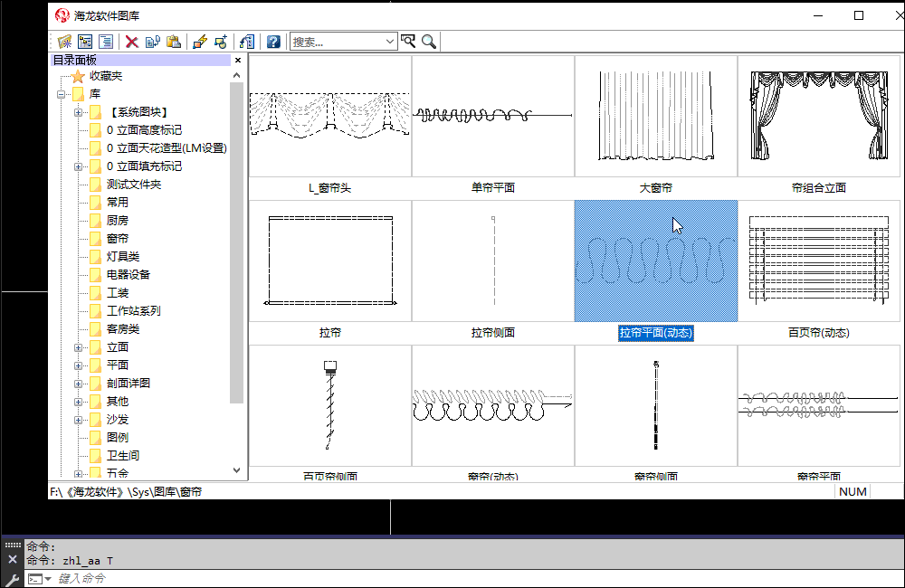This screenshot has width=905, height=588.
Task: Click the tree panel scroll down arrow
Action: coord(237,470)
